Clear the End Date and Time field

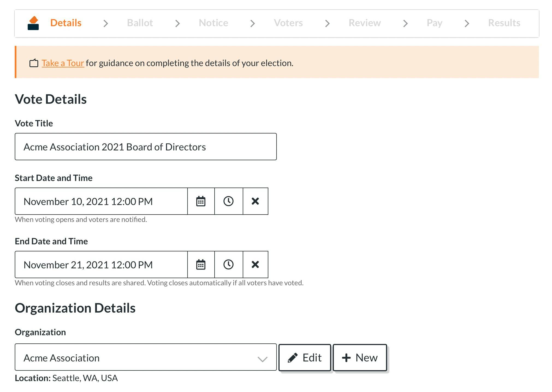[256, 265]
